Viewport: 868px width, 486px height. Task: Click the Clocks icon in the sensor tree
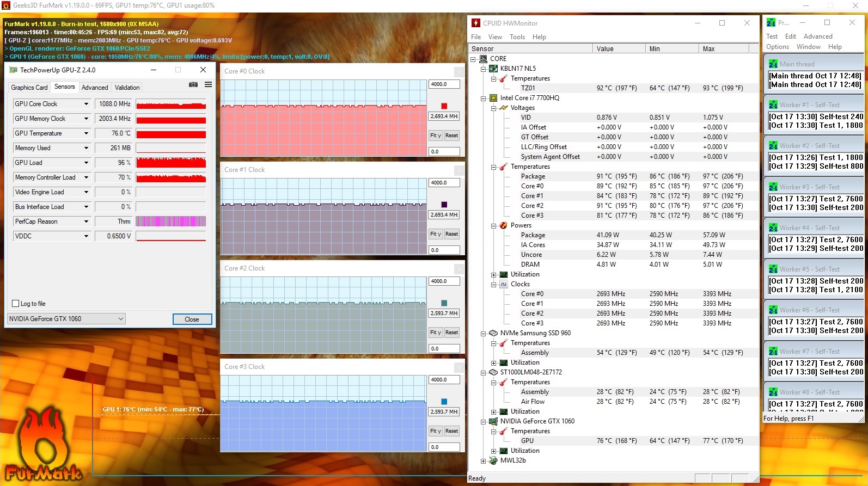pyautogui.click(x=504, y=284)
